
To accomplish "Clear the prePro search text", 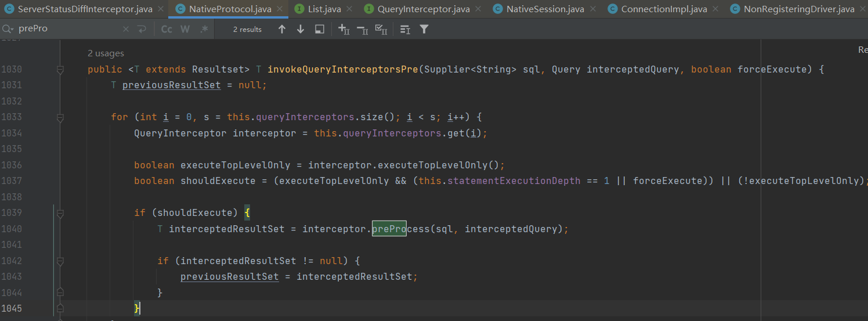I will point(126,29).
